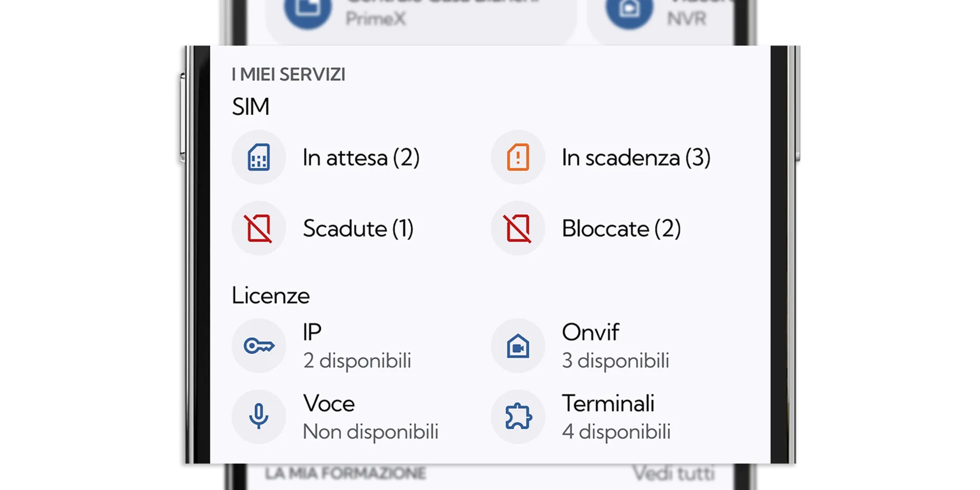Open IP '2 disponibili' licenses

coord(357,360)
